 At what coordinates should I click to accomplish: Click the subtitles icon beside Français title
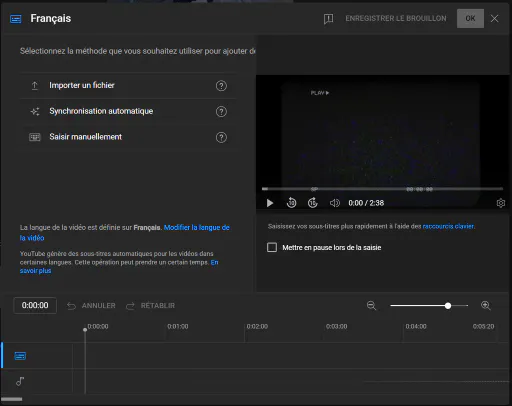coord(16,19)
